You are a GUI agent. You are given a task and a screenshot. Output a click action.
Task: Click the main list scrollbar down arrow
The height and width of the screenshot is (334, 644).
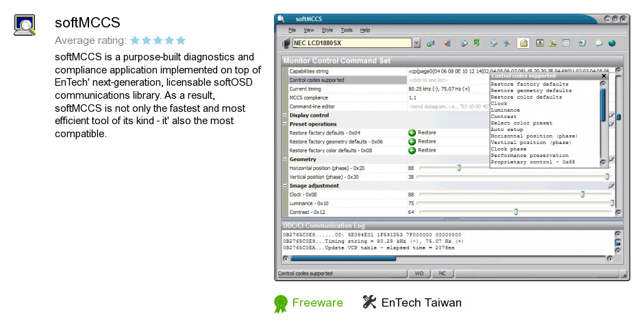pos(619,213)
